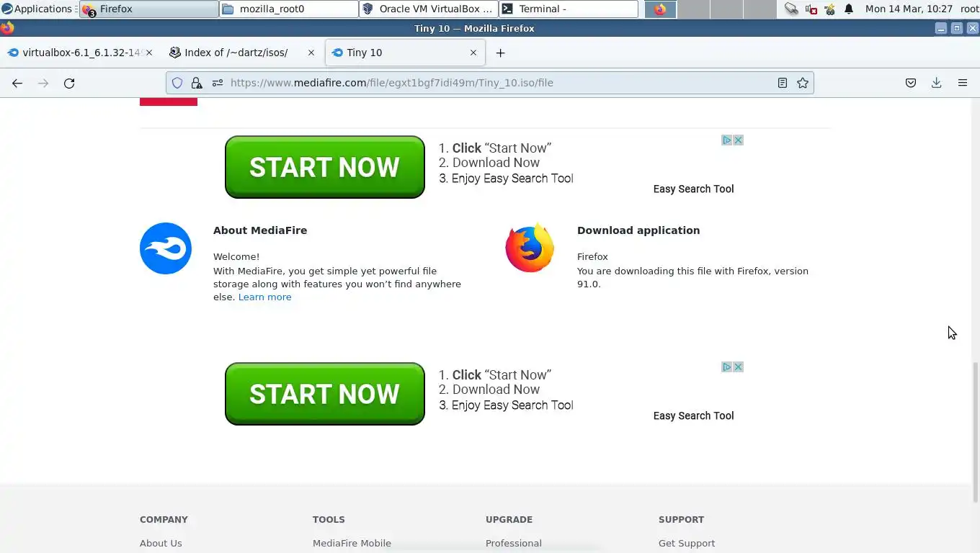
Task: Open AdChoices info on upper ad
Action: tap(727, 140)
